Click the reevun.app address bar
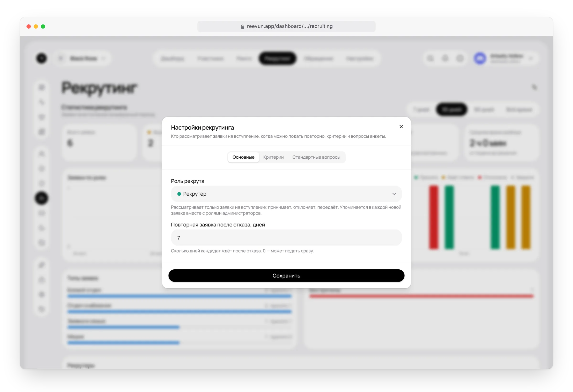 pyautogui.click(x=286, y=26)
